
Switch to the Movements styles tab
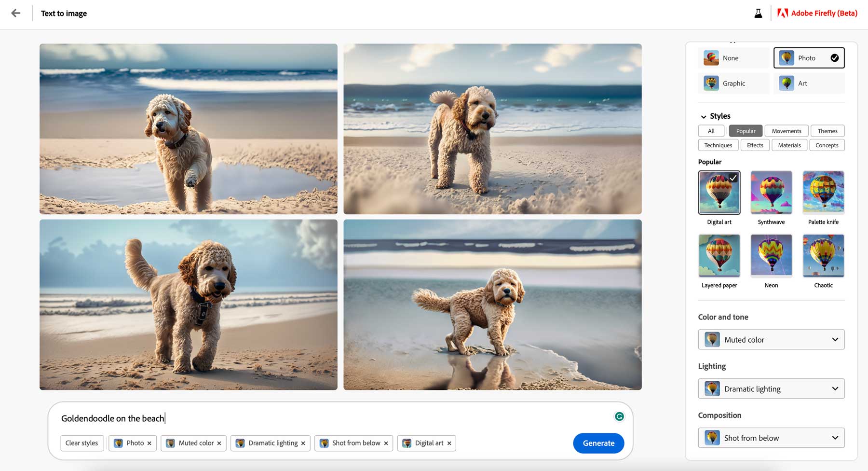pyautogui.click(x=786, y=131)
